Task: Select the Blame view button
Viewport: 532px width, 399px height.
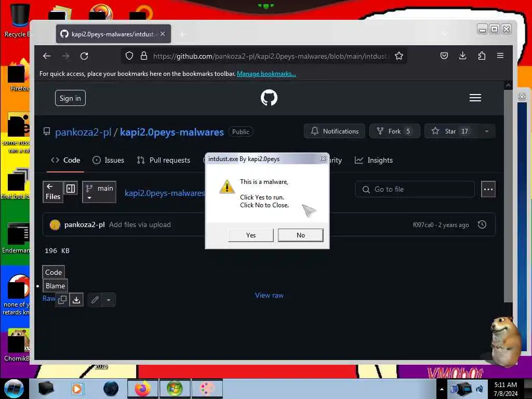Action: [55, 286]
